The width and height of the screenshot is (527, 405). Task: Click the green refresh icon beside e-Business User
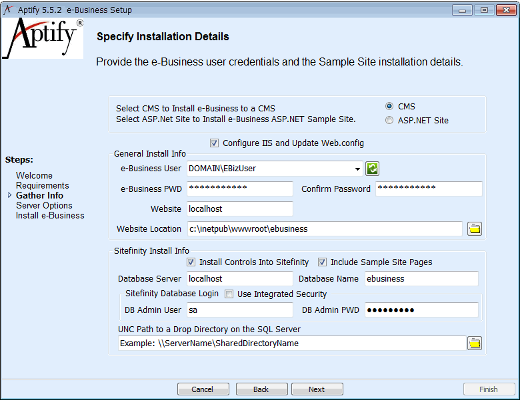pos(372,168)
